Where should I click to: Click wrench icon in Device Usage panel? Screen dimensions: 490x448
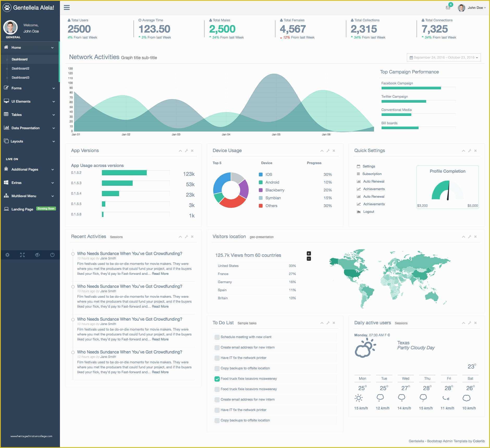(x=328, y=151)
